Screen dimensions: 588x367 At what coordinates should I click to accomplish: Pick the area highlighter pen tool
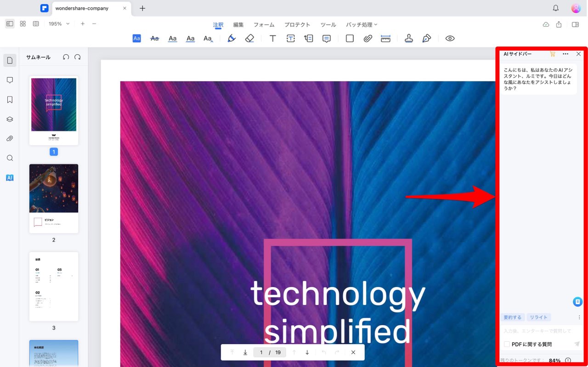(x=232, y=39)
